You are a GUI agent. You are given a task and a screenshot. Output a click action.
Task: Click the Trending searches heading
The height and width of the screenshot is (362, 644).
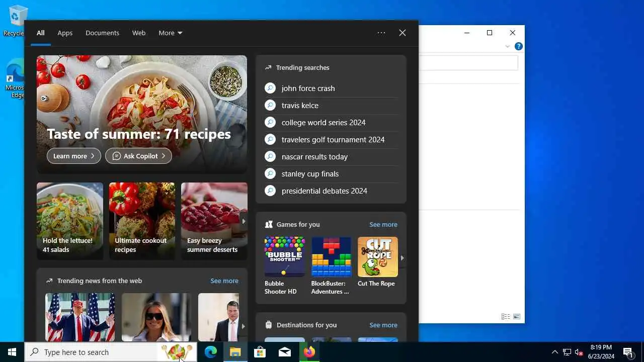[x=302, y=67]
